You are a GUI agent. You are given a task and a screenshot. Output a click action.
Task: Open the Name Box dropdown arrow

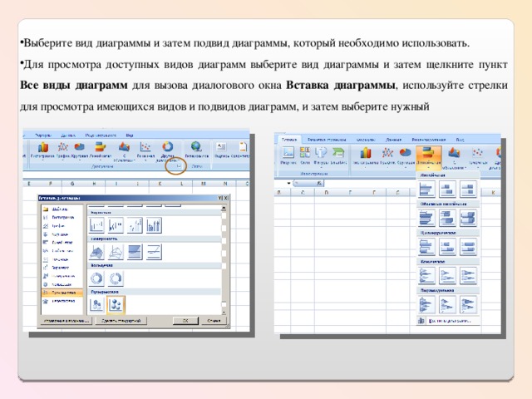click(288, 183)
